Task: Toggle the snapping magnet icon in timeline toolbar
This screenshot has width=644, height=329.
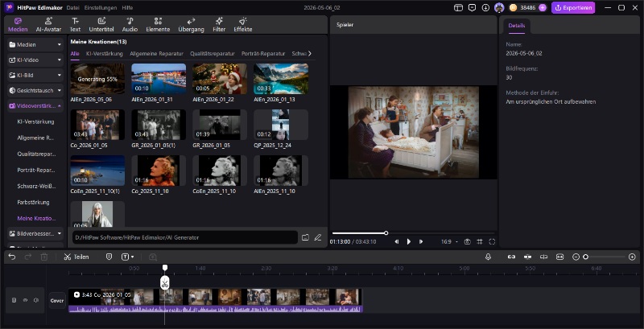Action: 528,257
